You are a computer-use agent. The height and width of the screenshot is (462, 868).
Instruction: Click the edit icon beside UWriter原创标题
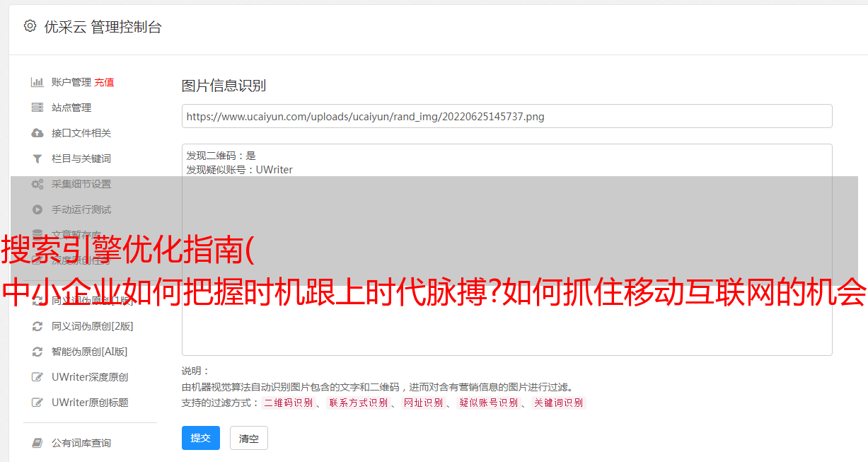[x=37, y=403]
